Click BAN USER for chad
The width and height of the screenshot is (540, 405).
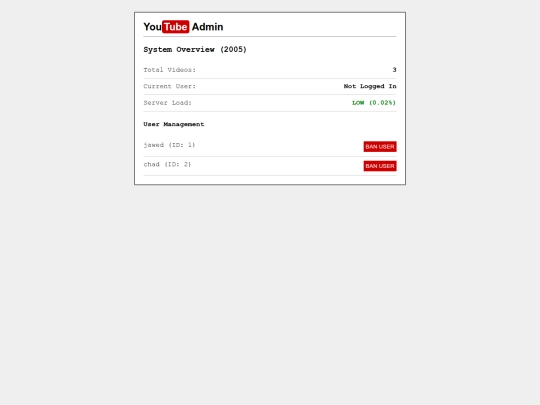(380, 166)
